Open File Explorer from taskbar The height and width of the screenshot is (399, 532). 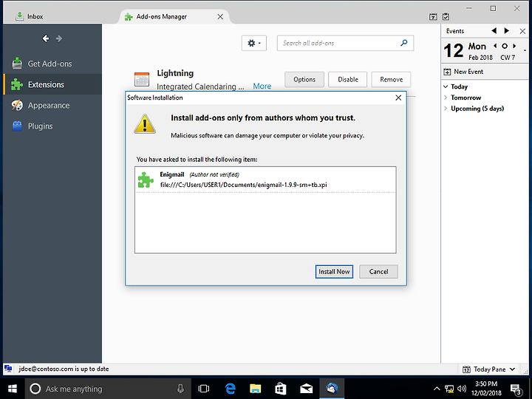pyautogui.click(x=255, y=389)
